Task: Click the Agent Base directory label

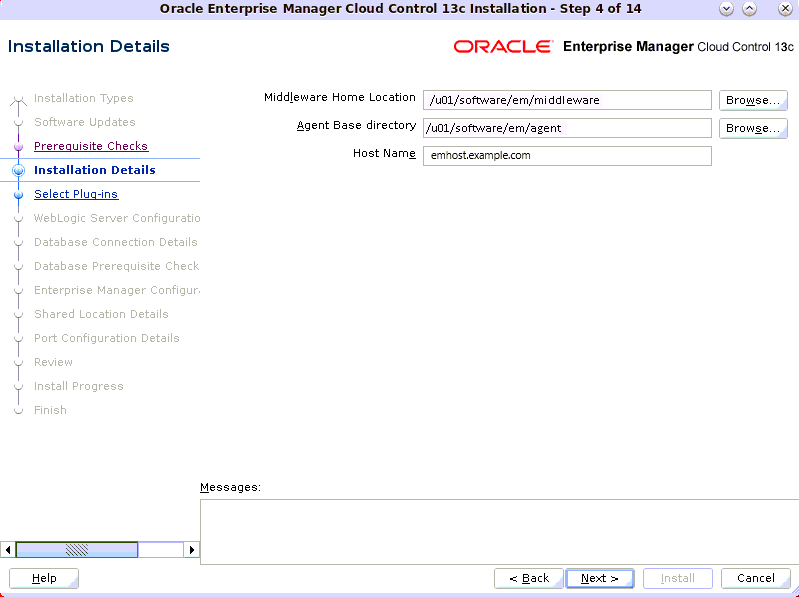Action: [x=356, y=125]
